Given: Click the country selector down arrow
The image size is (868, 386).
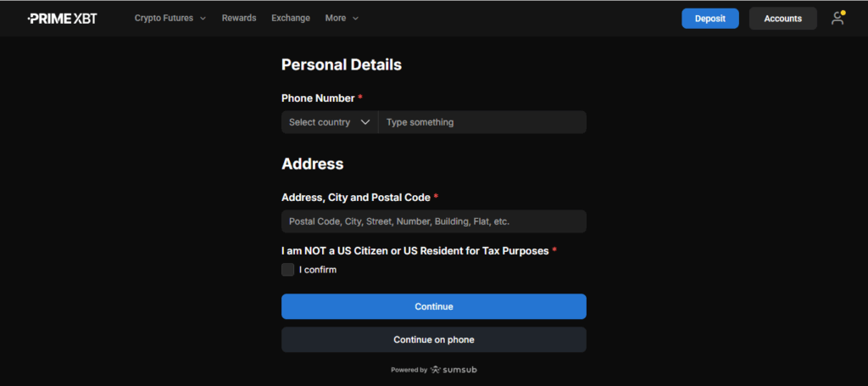Looking at the screenshot, I should 365,122.
